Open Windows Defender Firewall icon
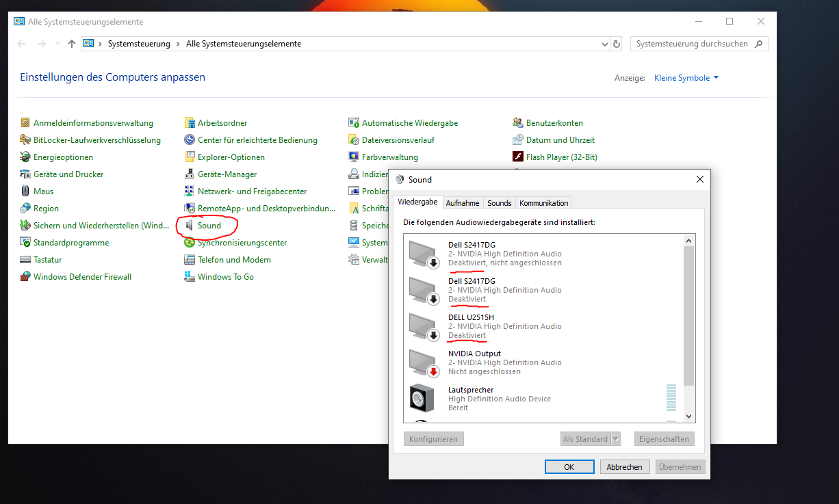 (26, 277)
